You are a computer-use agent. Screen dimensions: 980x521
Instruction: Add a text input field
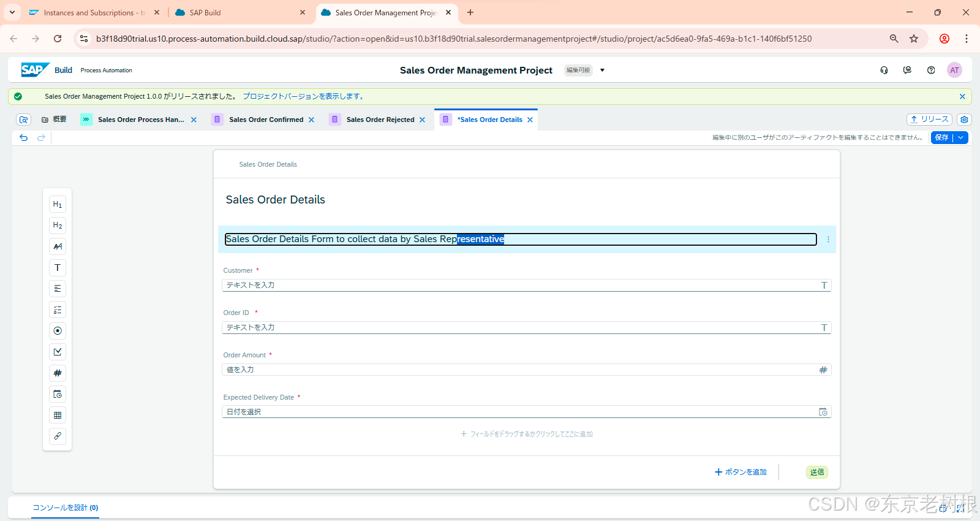(x=58, y=268)
